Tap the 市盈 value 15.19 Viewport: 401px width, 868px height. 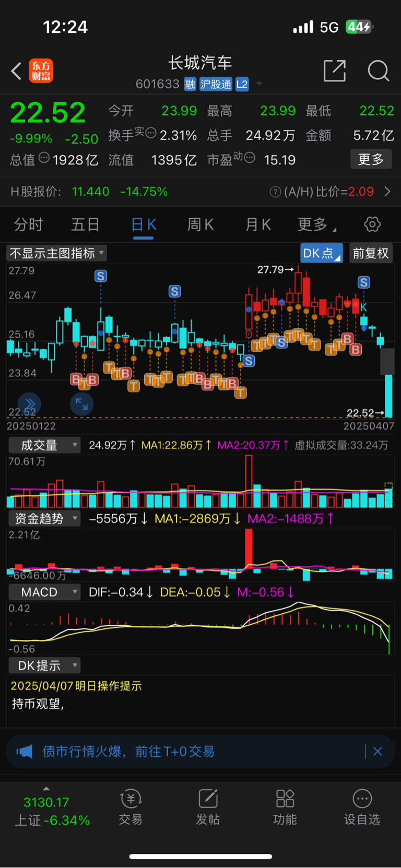tap(280, 160)
